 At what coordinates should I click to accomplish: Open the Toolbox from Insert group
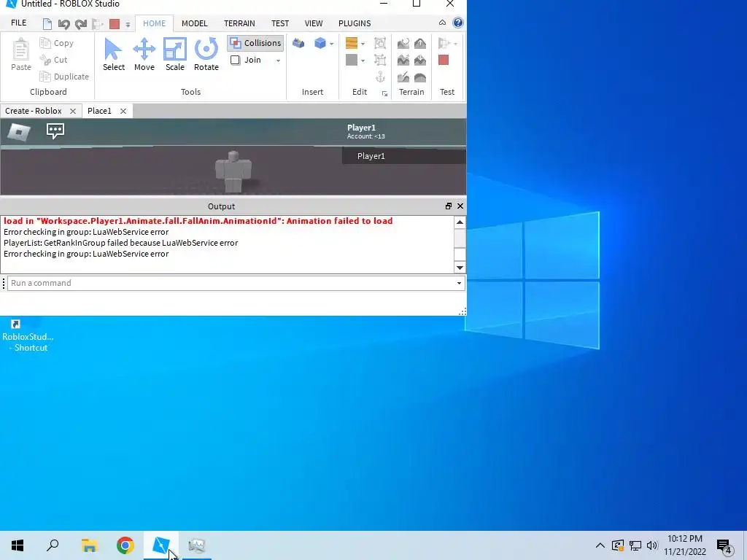point(298,43)
